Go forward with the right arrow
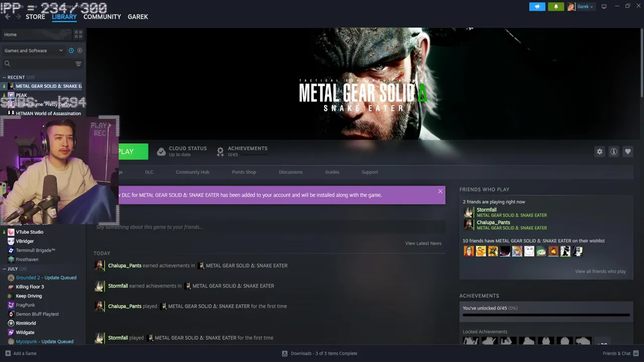The image size is (644, 362). pyautogui.click(x=19, y=17)
